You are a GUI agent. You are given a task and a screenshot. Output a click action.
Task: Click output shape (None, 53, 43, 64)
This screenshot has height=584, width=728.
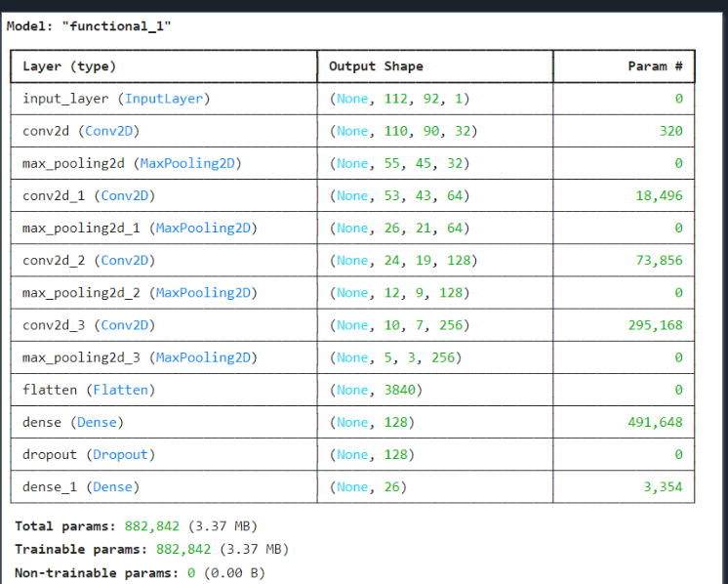tap(399, 195)
